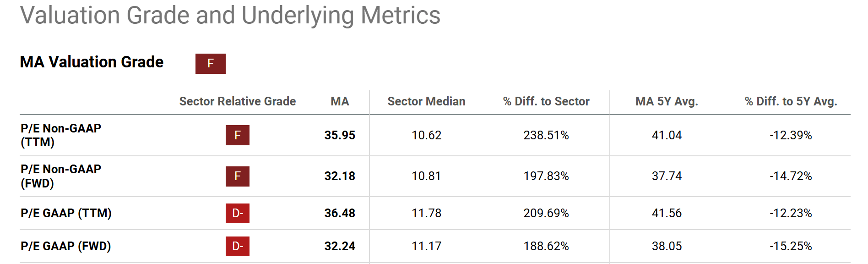Select the -15.25% five-year difference cell

pos(791,246)
